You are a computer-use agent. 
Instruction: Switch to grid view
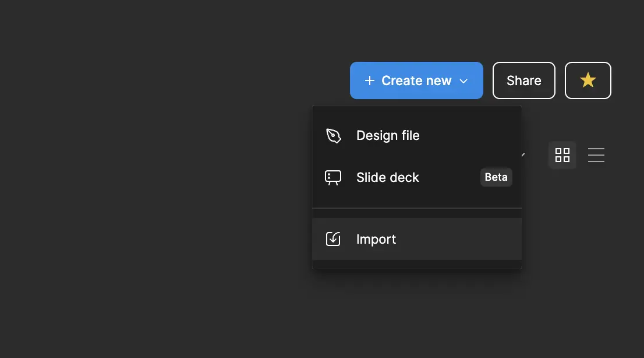tap(562, 155)
